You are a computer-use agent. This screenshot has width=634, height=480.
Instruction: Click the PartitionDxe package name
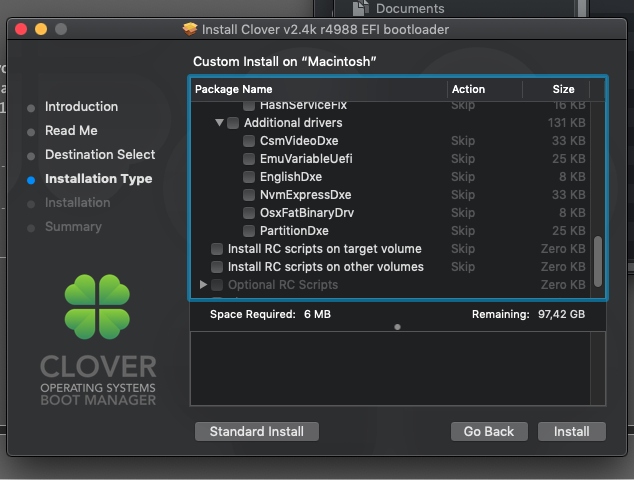click(294, 231)
